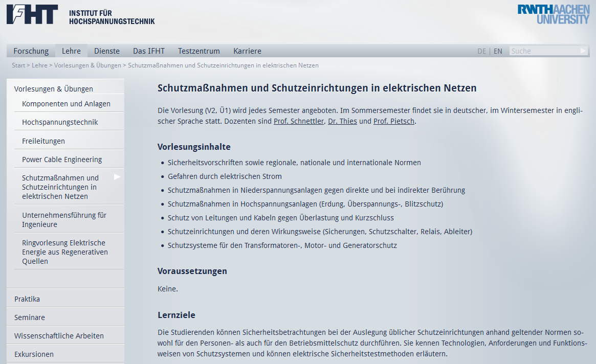
Task: Open Unternehmensführung für Ingenieure page
Action: pyautogui.click(x=64, y=220)
